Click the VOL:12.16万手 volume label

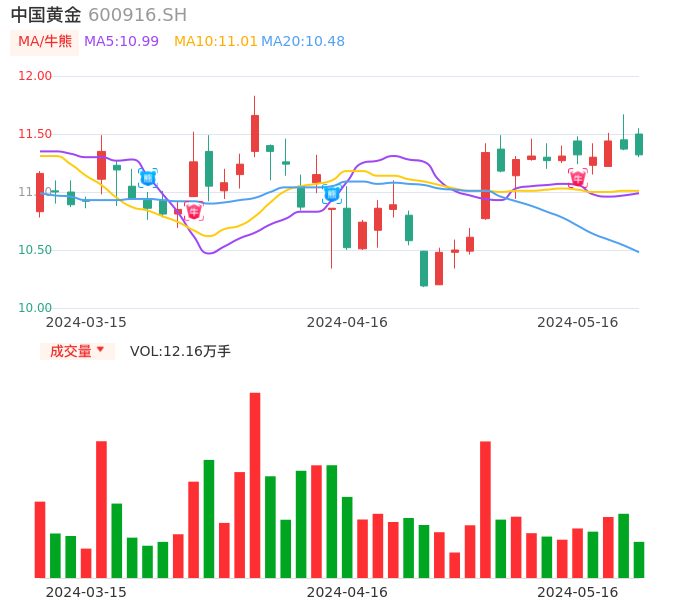pyautogui.click(x=180, y=351)
